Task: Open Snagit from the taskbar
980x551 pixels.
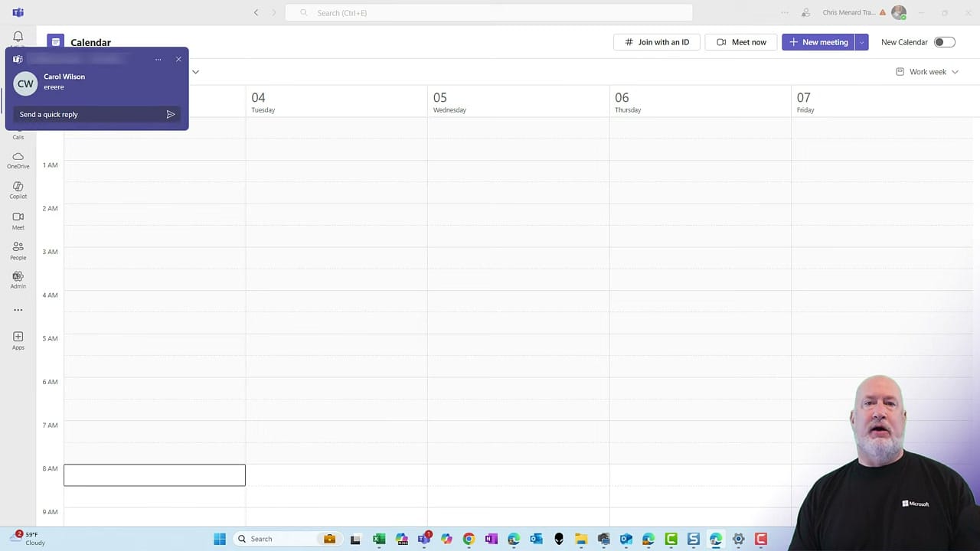Action: (694, 539)
